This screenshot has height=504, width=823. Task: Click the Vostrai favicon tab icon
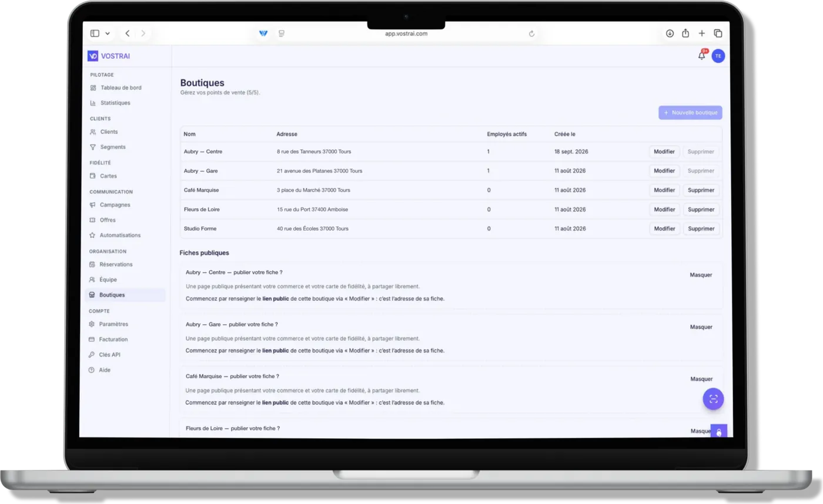263,33
